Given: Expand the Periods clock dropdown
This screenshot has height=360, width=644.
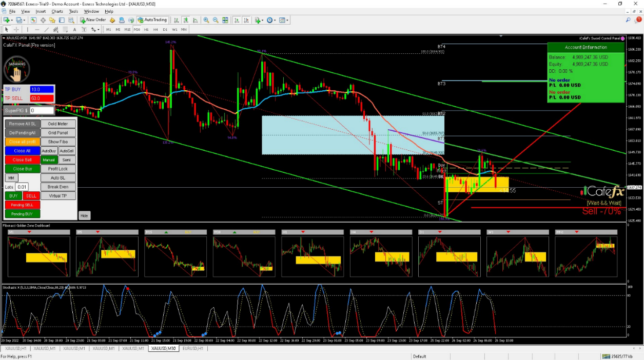Looking at the screenshot, I should click(x=275, y=20).
